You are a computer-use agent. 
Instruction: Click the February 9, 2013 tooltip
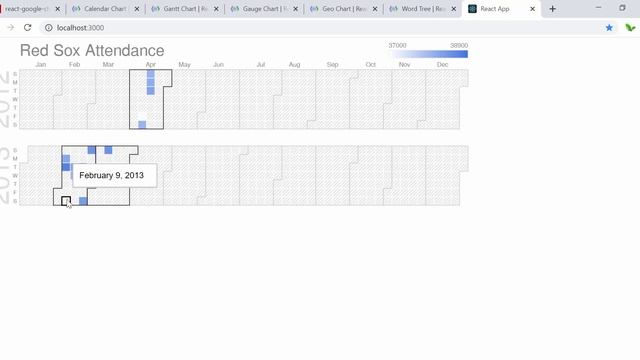(x=114, y=176)
